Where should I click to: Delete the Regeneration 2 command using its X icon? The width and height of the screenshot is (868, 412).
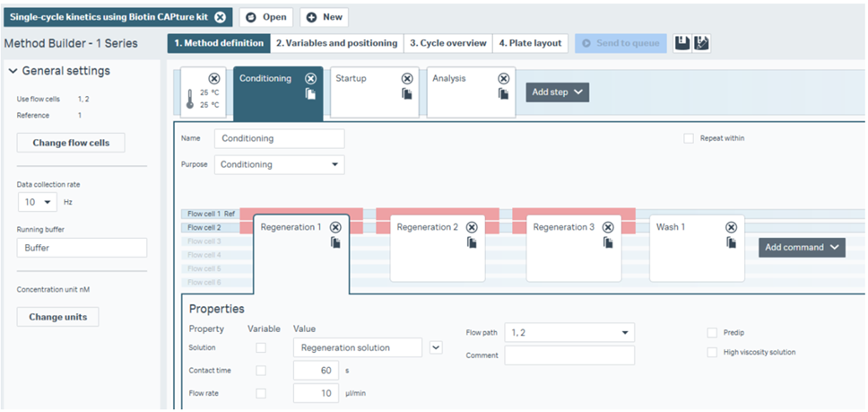click(472, 227)
